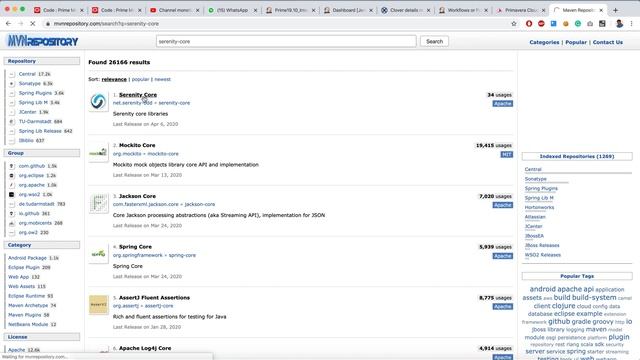Click MIT license badge for Mockito

(507, 154)
